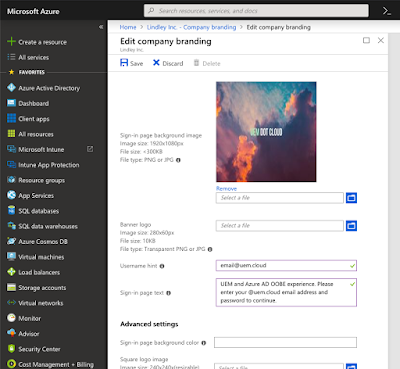Viewport: 400px width, 369px height.
Task: Discard the branding edits
Action: point(168,63)
